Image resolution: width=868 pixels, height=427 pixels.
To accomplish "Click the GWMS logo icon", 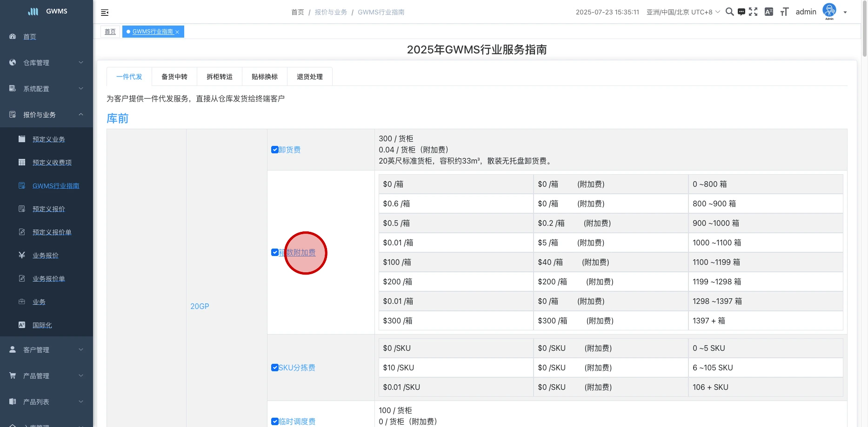I will 33,12.
